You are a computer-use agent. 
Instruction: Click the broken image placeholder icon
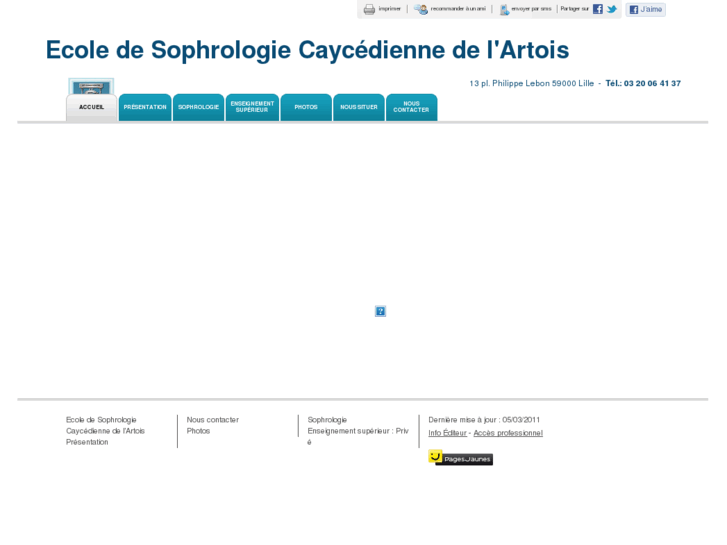(380, 311)
